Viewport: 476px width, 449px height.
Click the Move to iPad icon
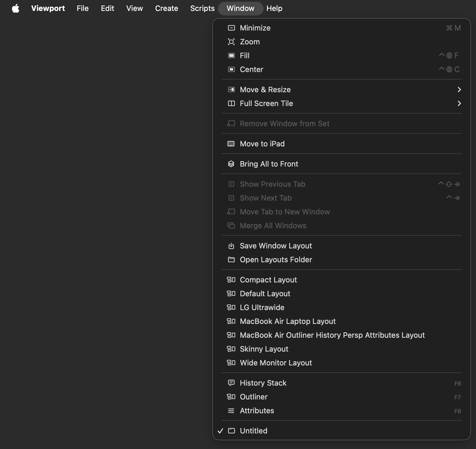[231, 144]
